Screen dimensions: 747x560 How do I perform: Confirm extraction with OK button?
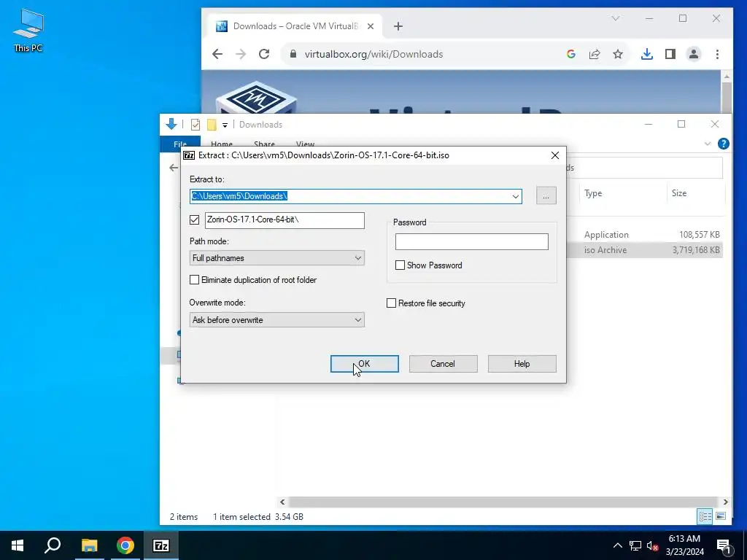[x=365, y=364]
